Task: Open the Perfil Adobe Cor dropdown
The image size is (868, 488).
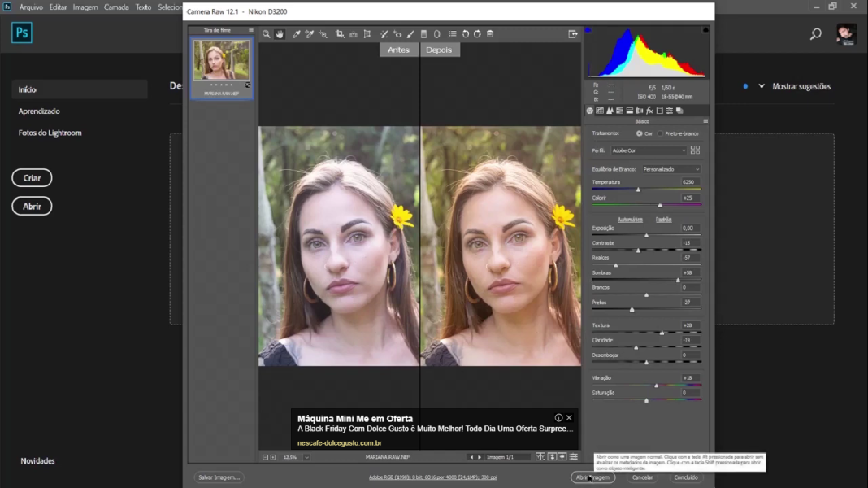Action: click(650, 150)
